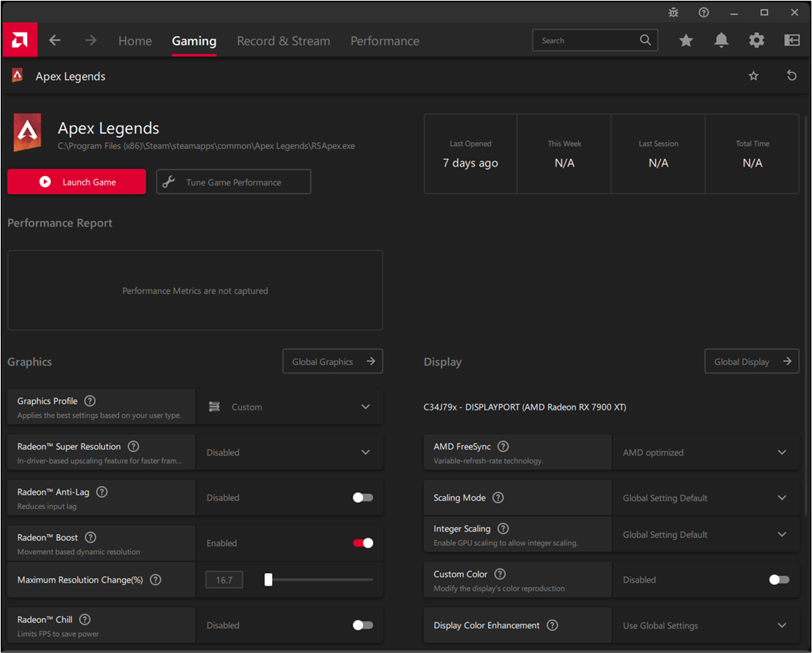Click the Maximum Resolution Change slider handle
The width and height of the screenshot is (812, 653).
268,580
